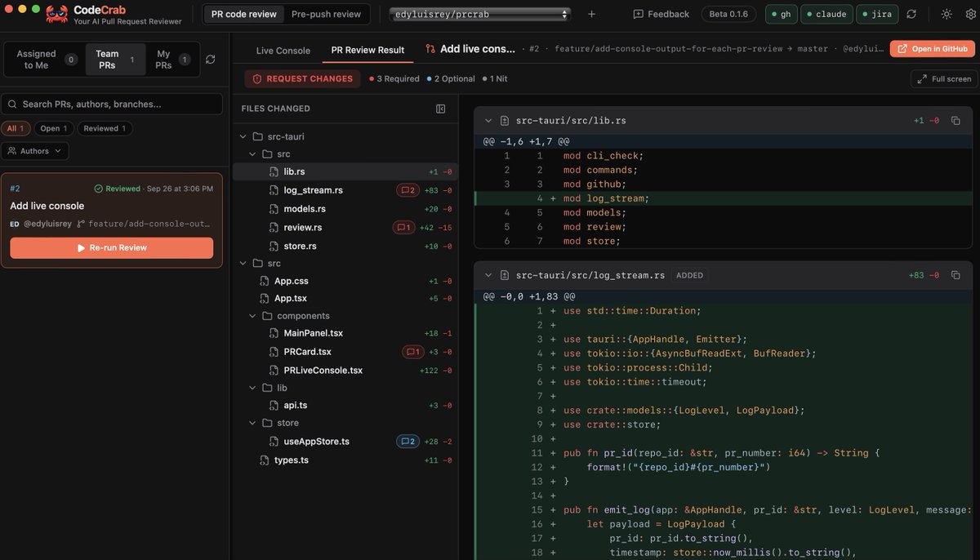Image resolution: width=980 pixels, height=560 pixels.
Task: Collapse the src-tauri folder
Action: point(243,136)
